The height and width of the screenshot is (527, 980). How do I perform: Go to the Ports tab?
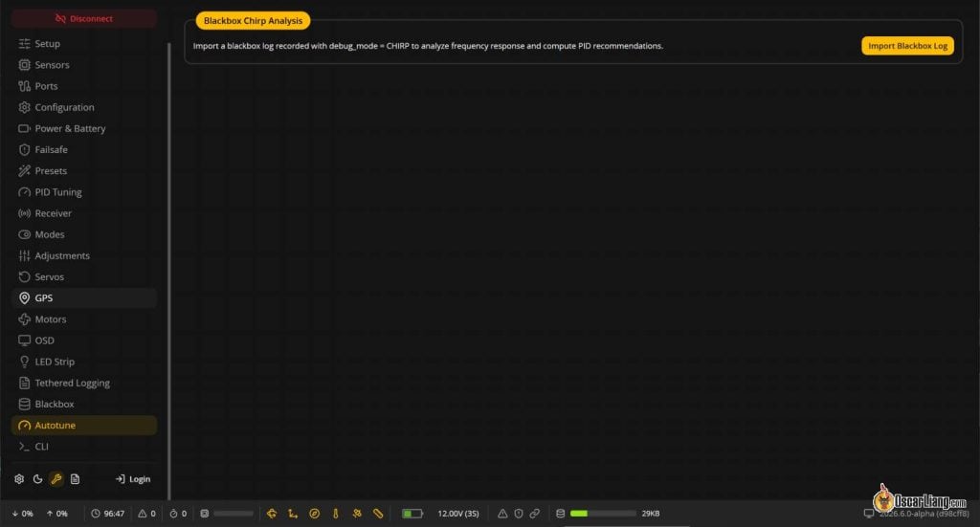[x=84, y=86]
